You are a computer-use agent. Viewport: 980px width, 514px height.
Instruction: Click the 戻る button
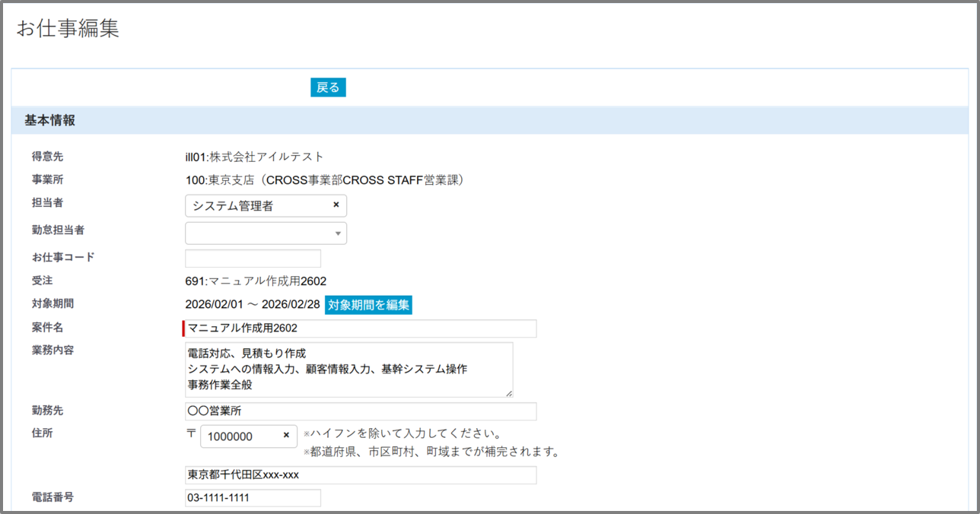(x=328, y=87)
